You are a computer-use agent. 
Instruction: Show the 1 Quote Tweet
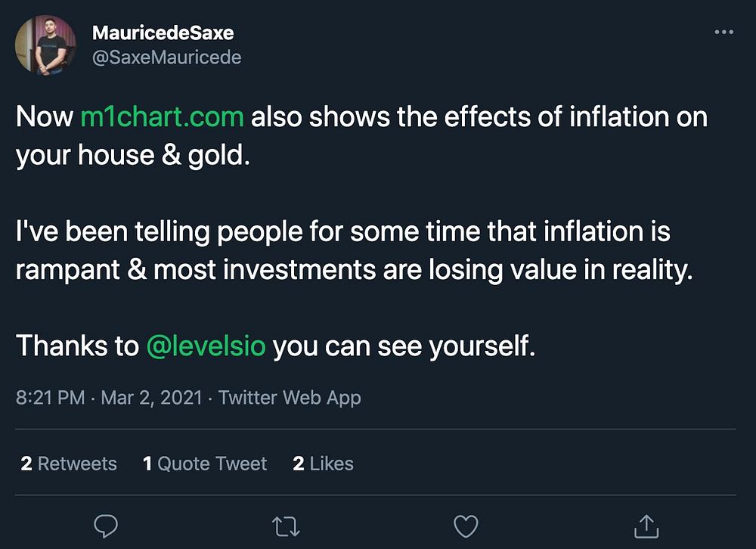[205, 464]
